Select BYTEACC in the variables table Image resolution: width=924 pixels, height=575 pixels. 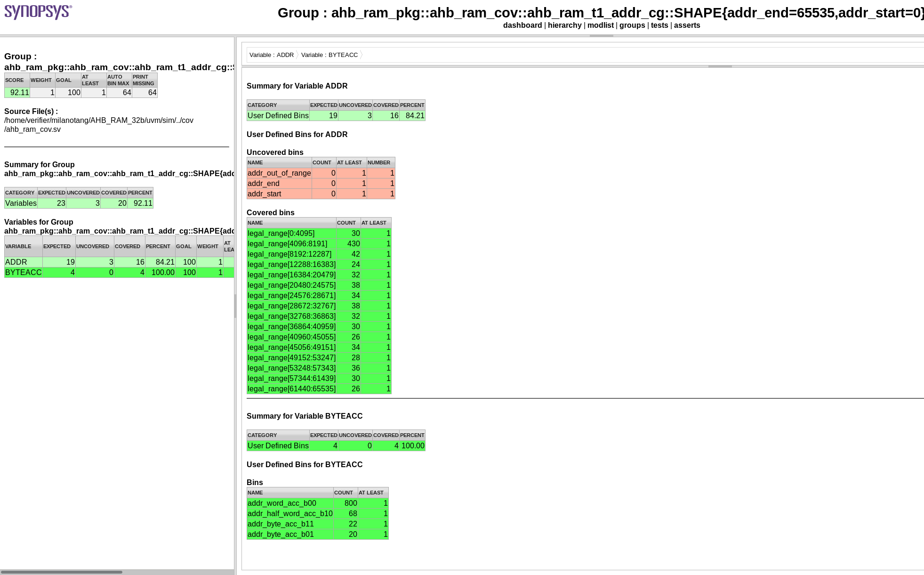pyautogui.click(x=23, y=273)
